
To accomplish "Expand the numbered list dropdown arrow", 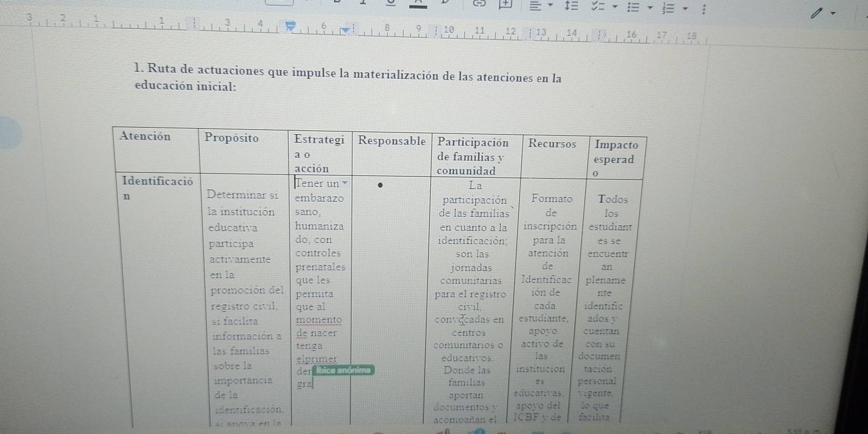I will click(685, 9).
